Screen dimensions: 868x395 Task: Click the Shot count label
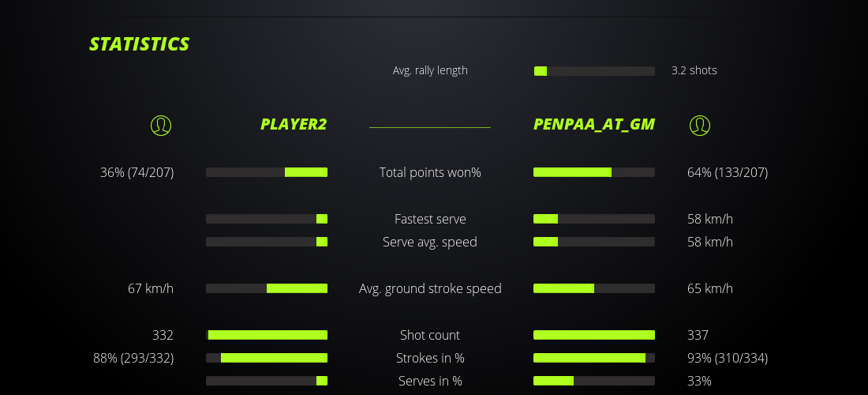point(430,335)
